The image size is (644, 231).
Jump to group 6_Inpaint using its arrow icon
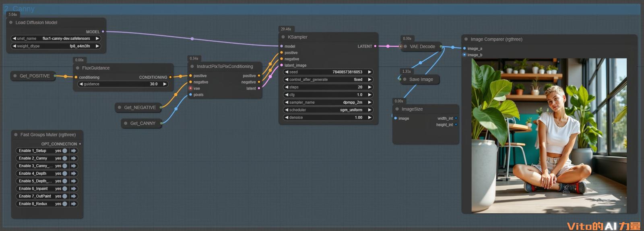click(x=74, y=188)
